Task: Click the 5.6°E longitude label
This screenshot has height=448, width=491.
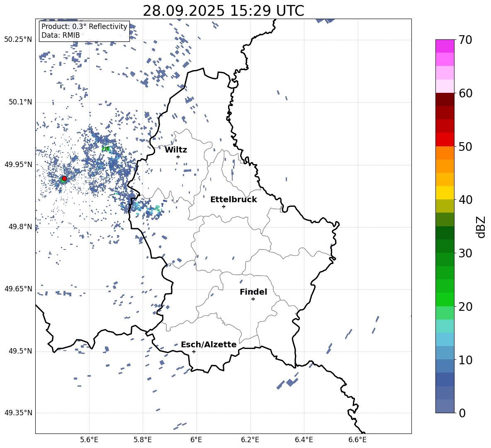Action: [x=89, y=440]
